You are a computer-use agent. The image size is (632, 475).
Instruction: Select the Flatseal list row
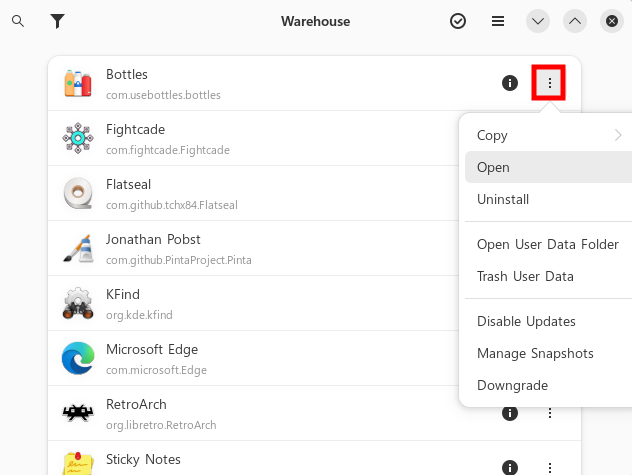click(253, 193)
